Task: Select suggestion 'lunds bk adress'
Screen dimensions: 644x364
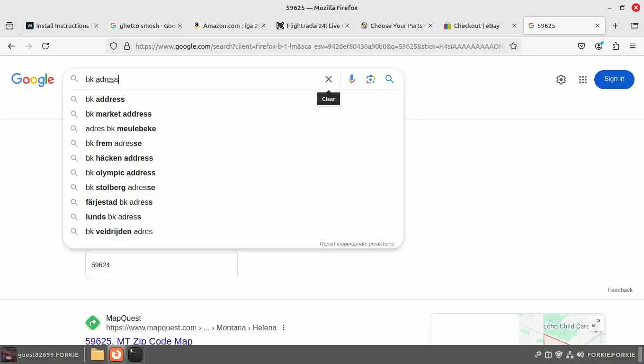Action: point(233,217)
